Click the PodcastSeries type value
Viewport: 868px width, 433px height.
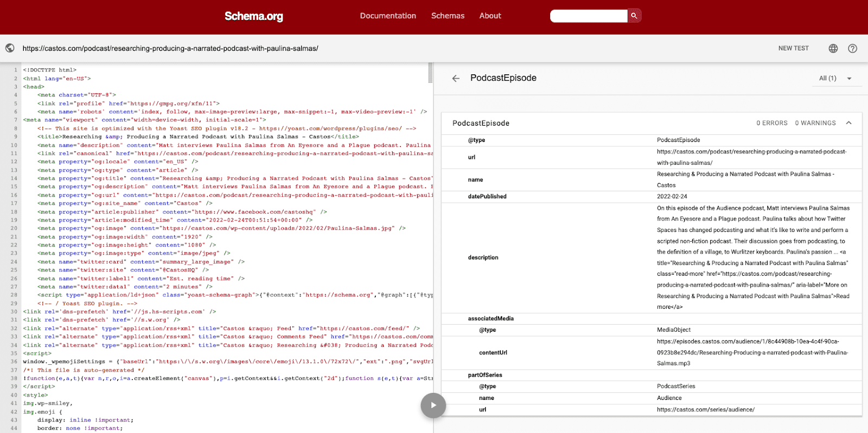(x=676, y=386)
